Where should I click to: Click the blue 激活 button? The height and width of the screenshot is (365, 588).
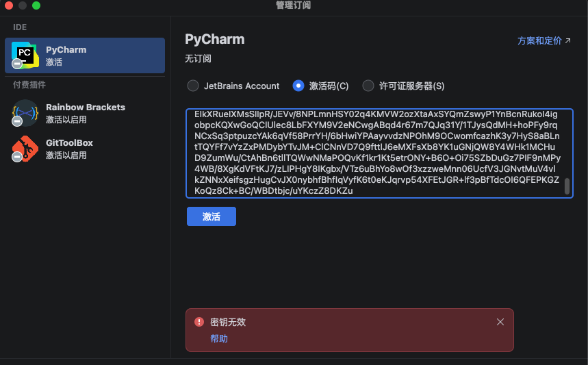pyautogui.click(x=212, y=216)
